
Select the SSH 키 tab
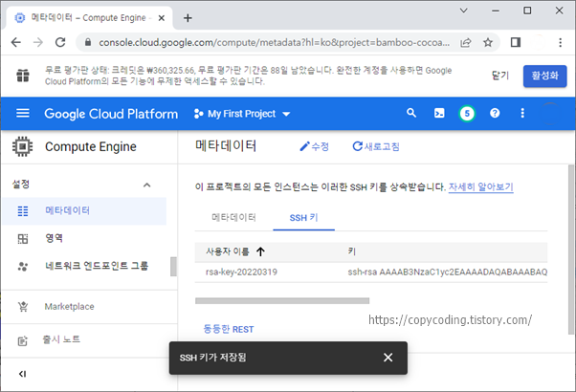tap(304, 218)
